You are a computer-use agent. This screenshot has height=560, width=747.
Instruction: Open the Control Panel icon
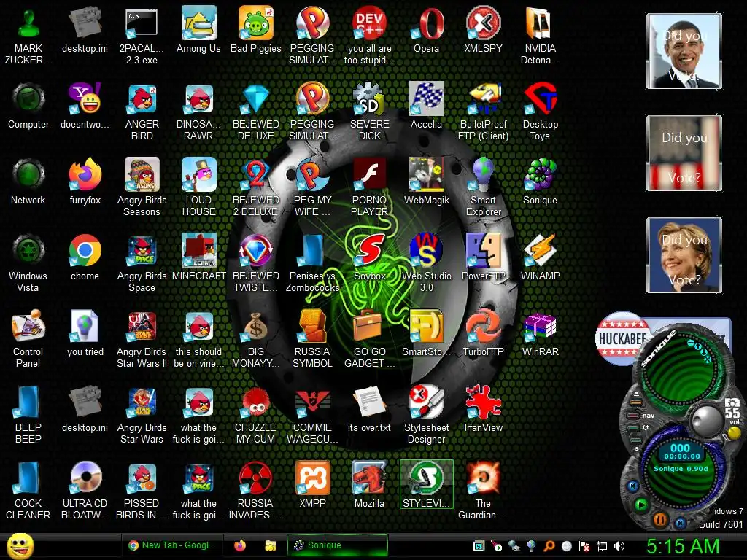pyautogui.click(x=28, y=338)
